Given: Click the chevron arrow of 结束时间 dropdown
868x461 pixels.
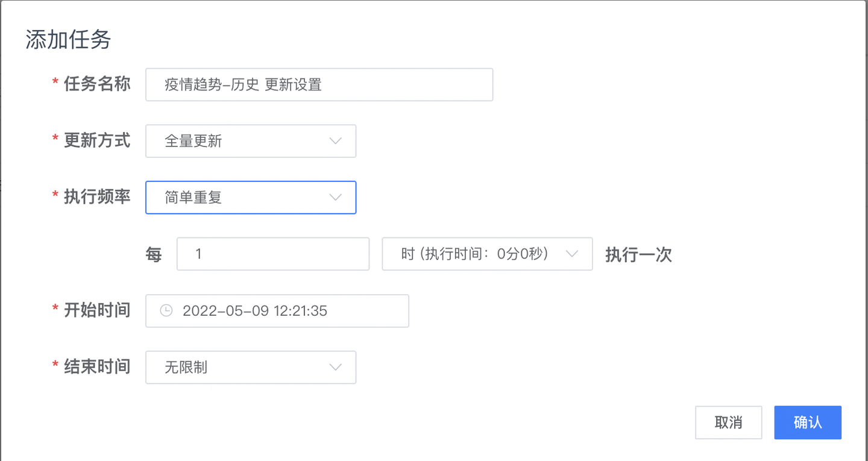Looking at the screenshot, I should [336, 367].
